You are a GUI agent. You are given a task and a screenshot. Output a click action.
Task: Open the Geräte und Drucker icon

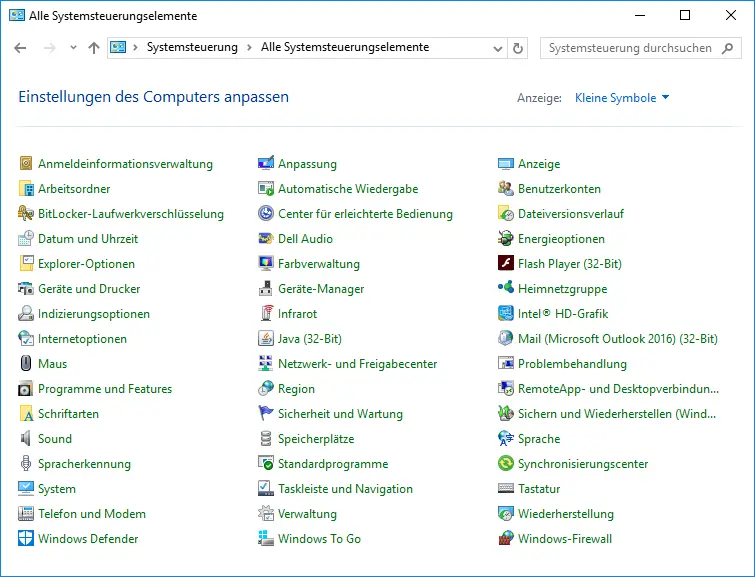(26, 289)
